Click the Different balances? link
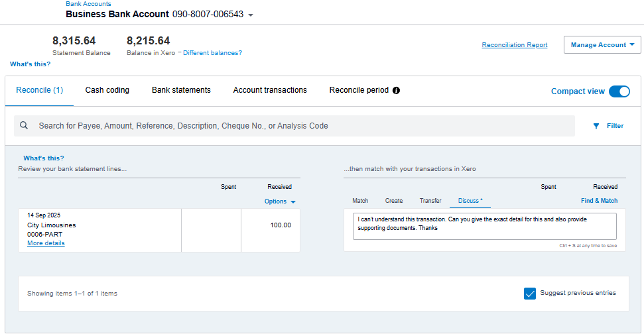644x336 pixels. [212, 53]
